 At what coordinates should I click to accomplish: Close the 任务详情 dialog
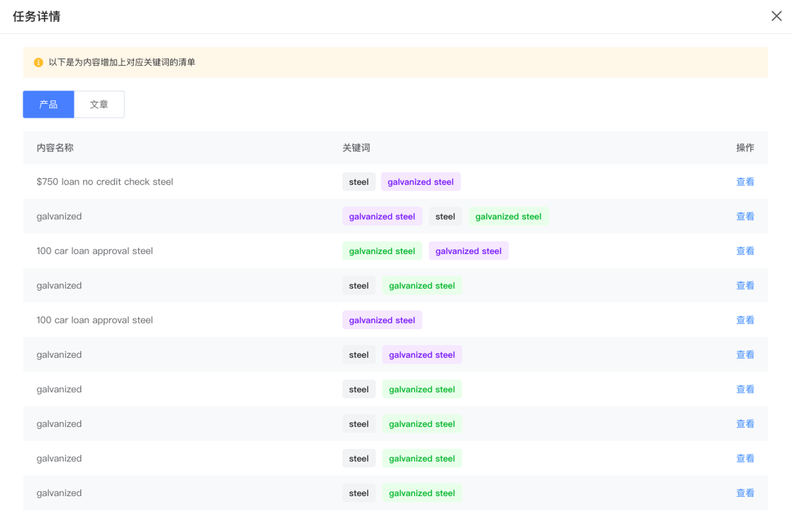click(x=776, y=16)
